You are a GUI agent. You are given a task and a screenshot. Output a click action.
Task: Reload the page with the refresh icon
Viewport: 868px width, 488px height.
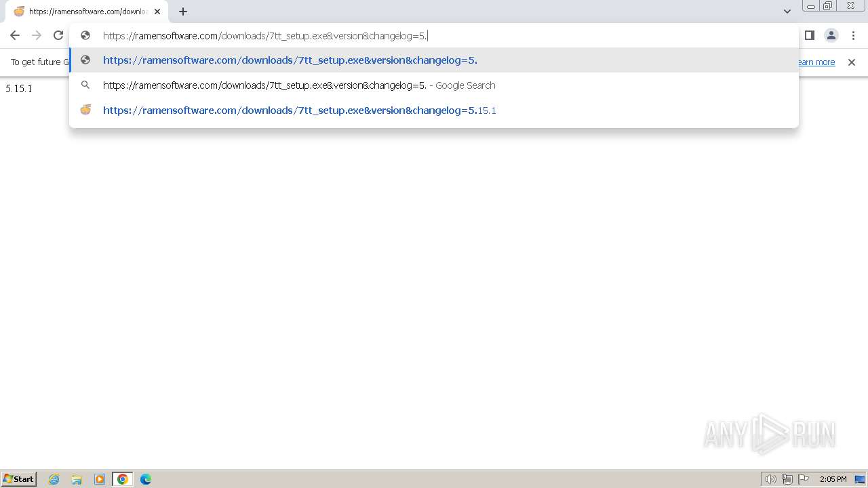tap(58, 35)
